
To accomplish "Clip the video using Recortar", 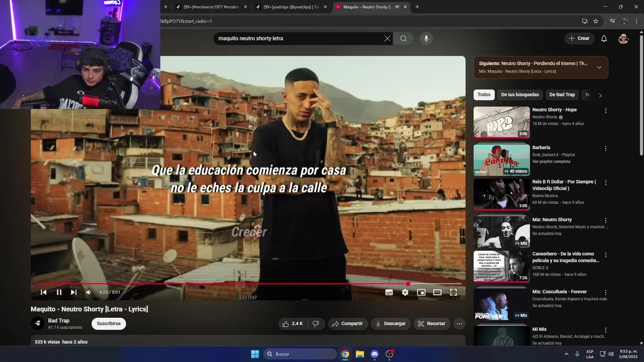I will coord(432,324).
